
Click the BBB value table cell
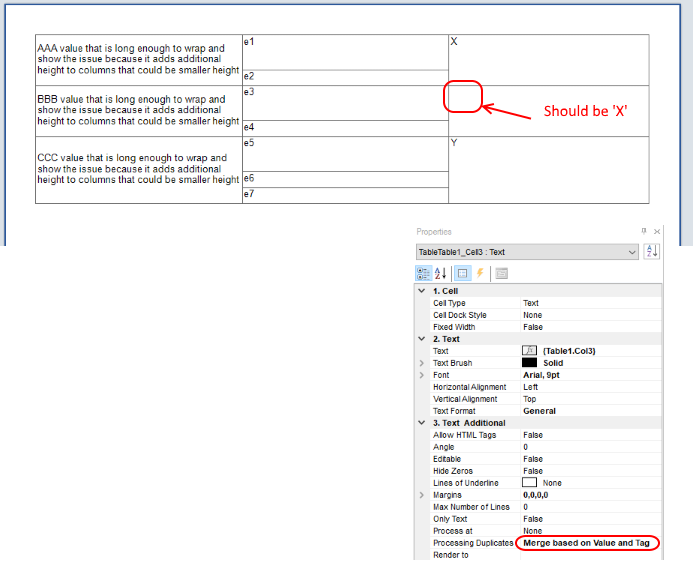139,111
